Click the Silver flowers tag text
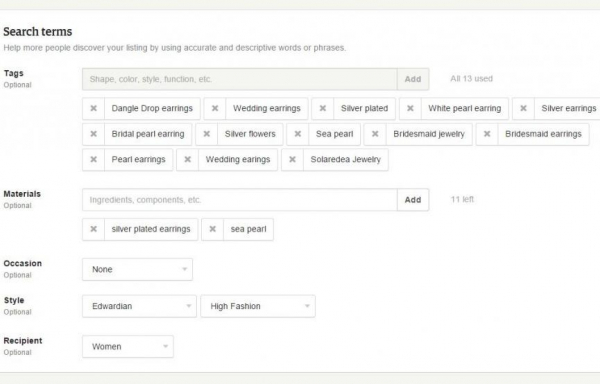600x384 pixels. click(x=250, y=134)
